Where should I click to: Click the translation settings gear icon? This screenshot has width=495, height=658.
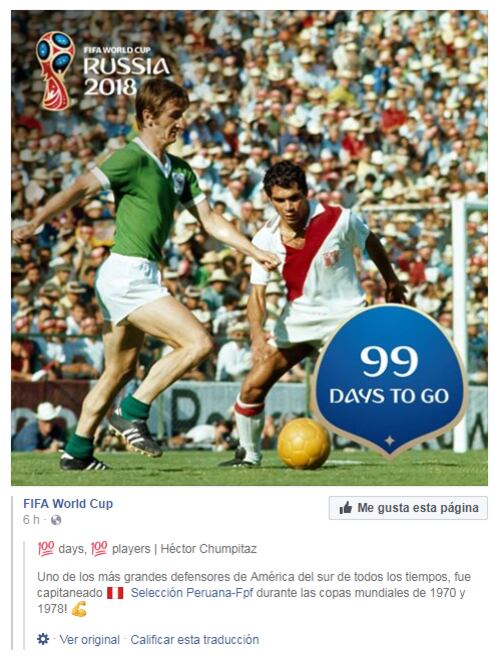tap(43, 639)
